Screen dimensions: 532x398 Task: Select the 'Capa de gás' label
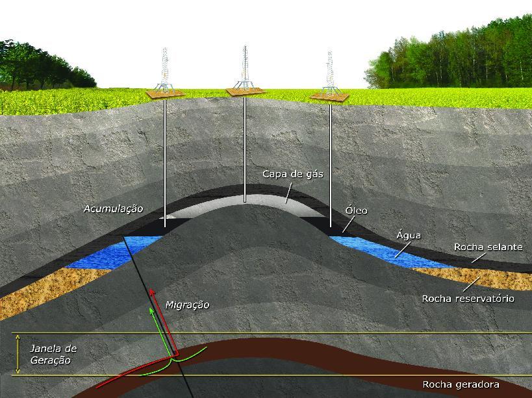coord(292,174)
